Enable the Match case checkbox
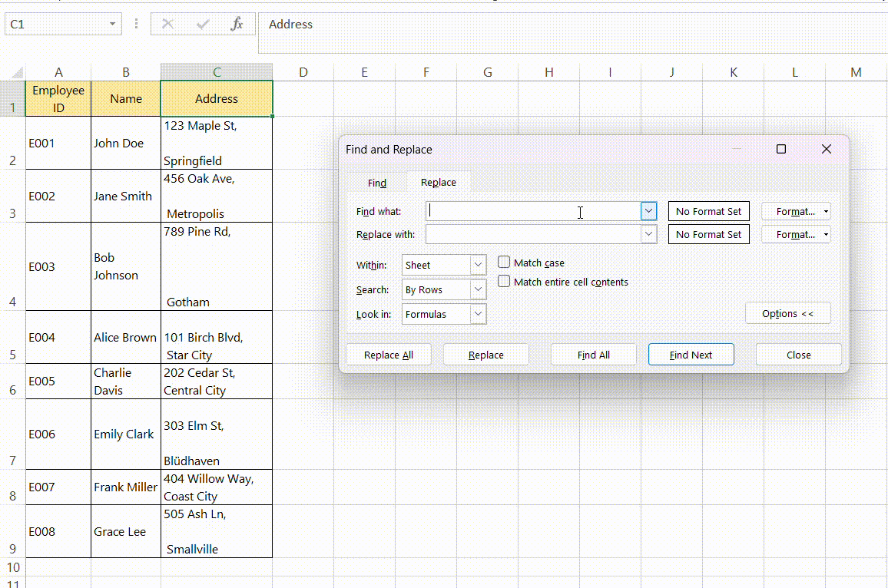888x588 pixels. [503, 262]
